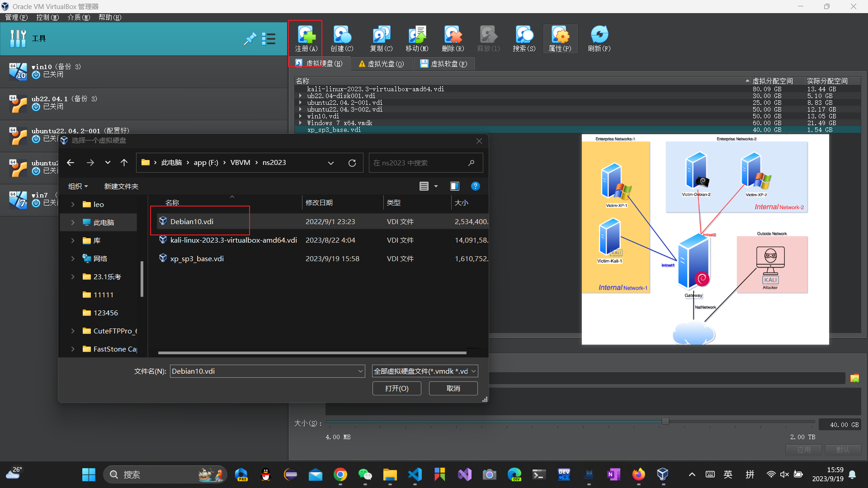Expand the leo folder in tree

click(73, 204)
